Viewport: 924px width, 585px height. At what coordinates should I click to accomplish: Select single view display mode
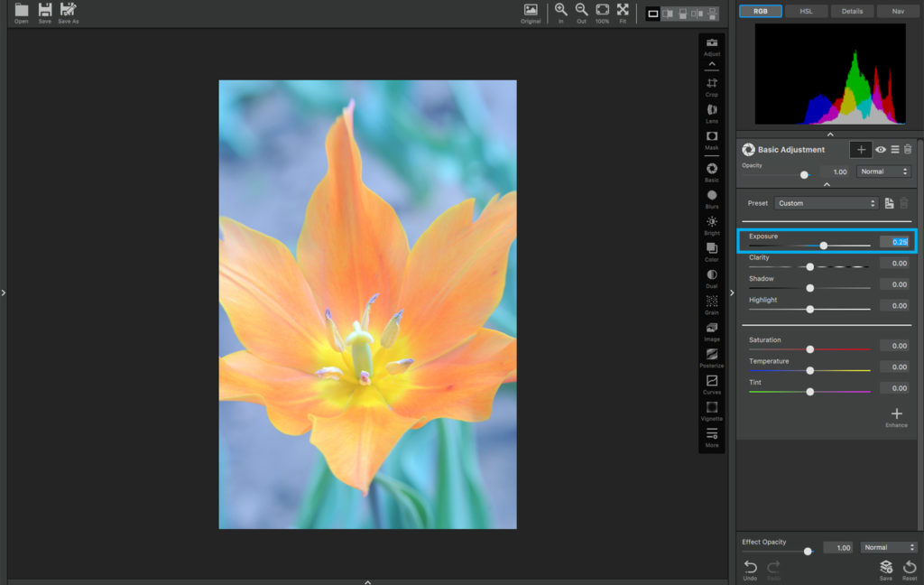click(653, 14)
